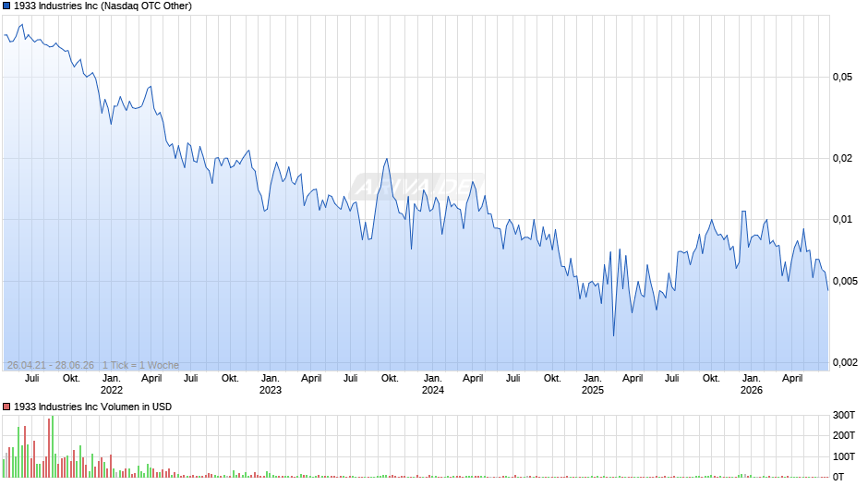Click the 0,02 price axis label
The image size is (868, 486).
tap(842, 159)
